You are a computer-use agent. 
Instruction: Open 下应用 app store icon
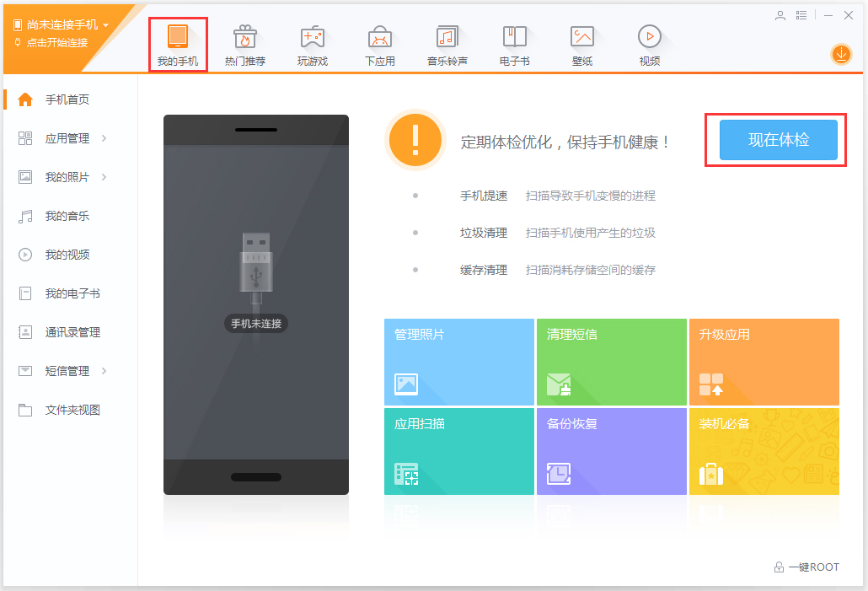380,36
